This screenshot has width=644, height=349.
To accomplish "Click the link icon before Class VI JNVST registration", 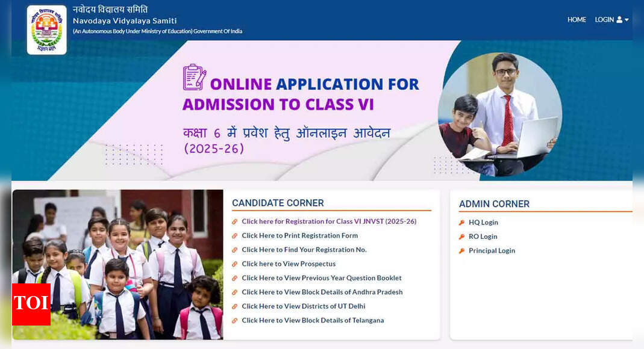I will point(235,221).
